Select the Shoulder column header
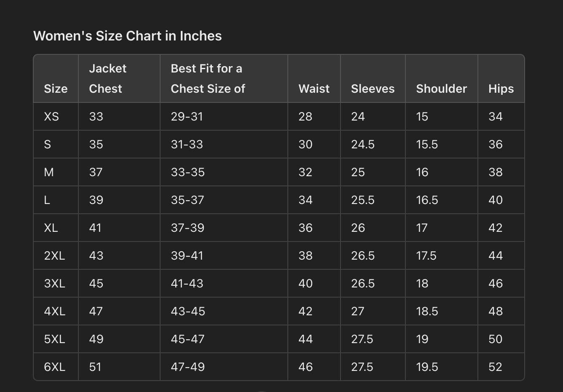The height and width of the screenshot is (392, 563). click(441, 89)
